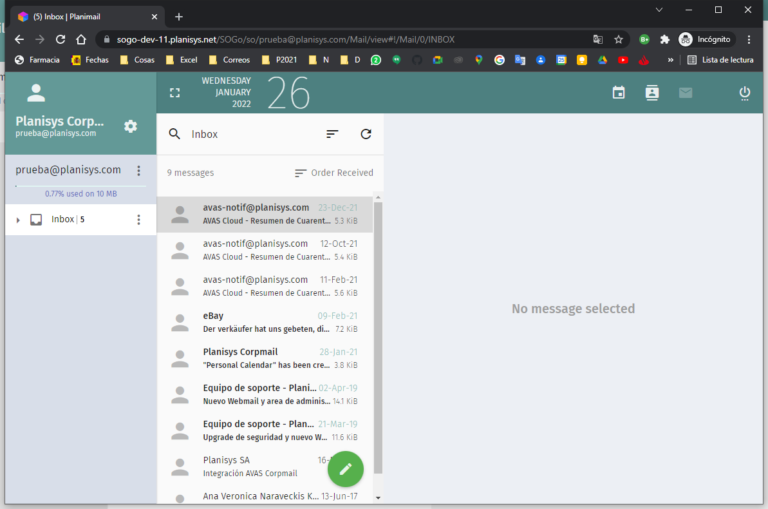768x509 pixels.
Task: Click the green compose pencil button
Action: tap(345, 468)
